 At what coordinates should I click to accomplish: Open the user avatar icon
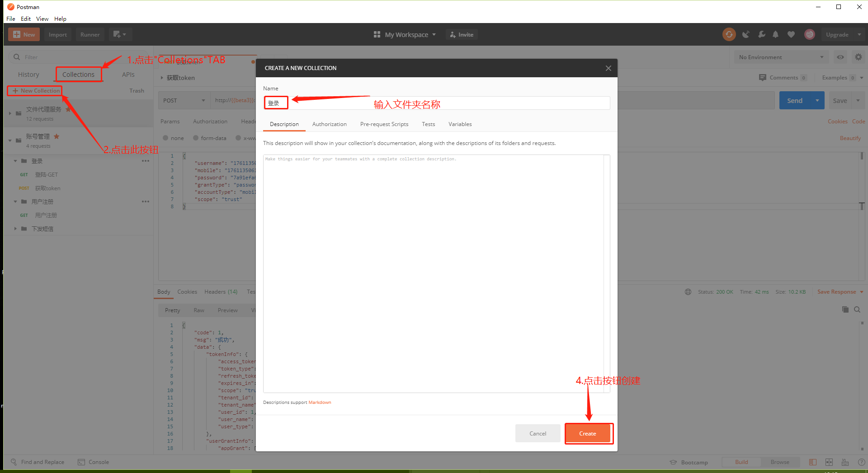pos(810,34)
